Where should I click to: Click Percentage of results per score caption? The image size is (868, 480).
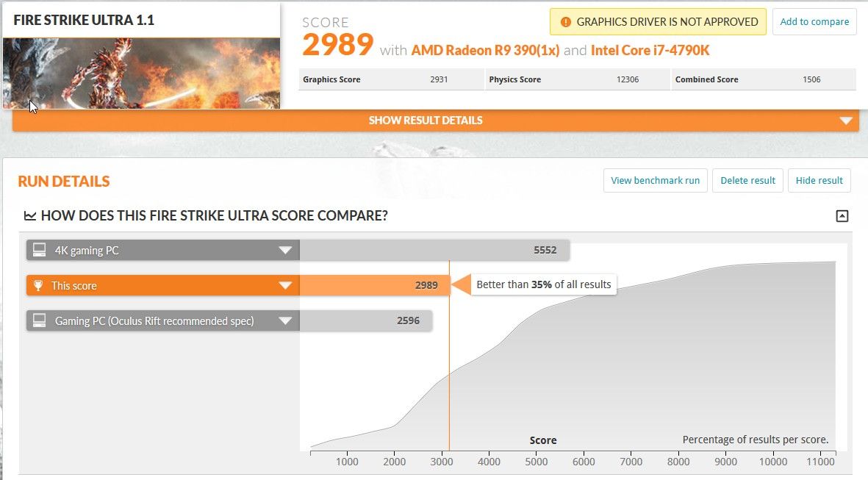[x=755, y=440]
